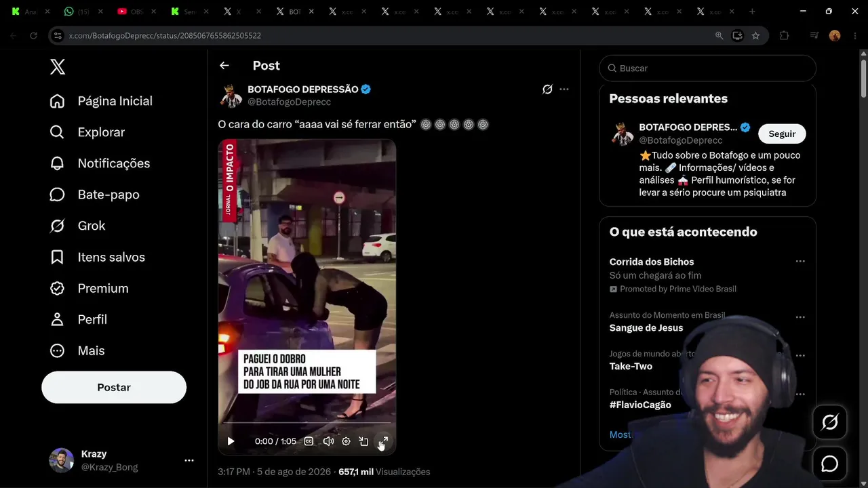This screenshot has height=488, width=868.
Task: Open Krazy account switcher options
Action: point(189,460)
